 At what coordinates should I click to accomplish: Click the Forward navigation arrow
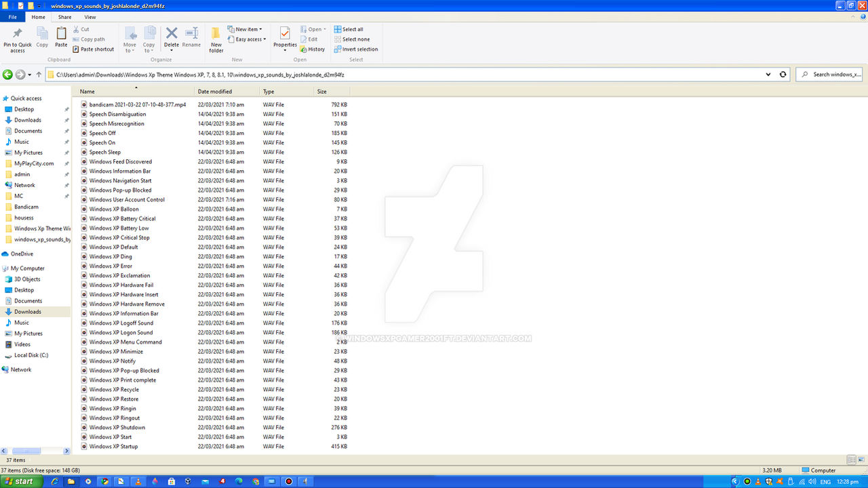[x=20, y=75]
